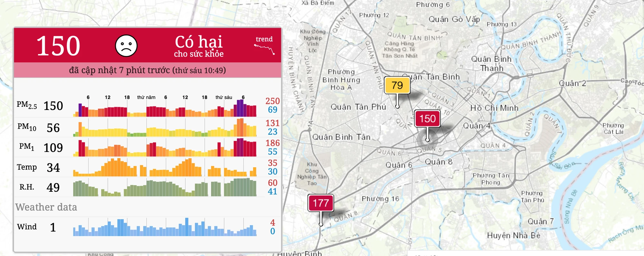Click the Wind row label
Viewport: 644px width, 256px height.
pyautogui.click(x=27, y=227)
